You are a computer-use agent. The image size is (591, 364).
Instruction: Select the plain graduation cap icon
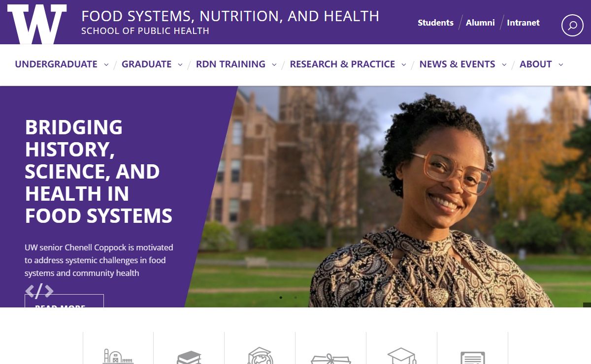402,356
